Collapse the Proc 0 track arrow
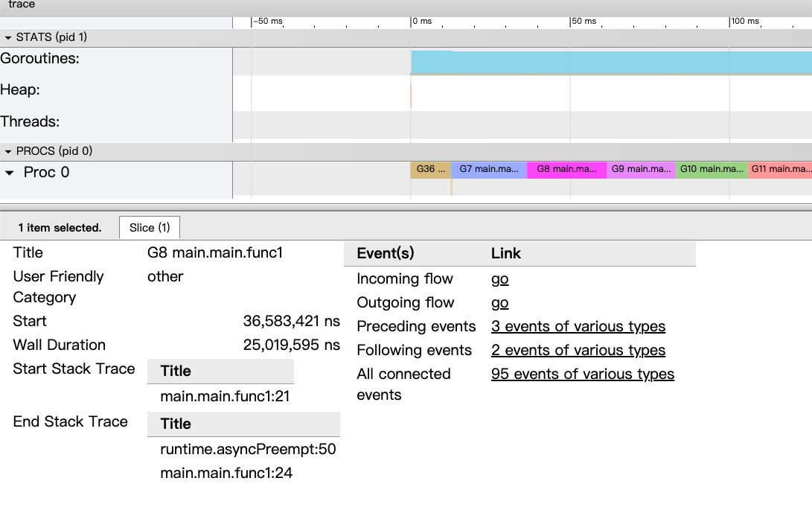The width and height of the screenshot is (812, 510). pos(10,173)
